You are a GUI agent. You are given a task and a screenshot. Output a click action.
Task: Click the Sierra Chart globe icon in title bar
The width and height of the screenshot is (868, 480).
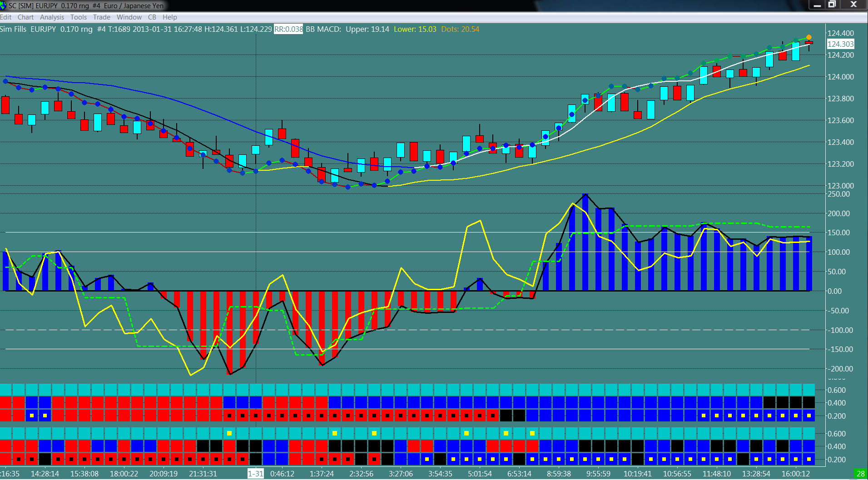(x=3, y=5)
